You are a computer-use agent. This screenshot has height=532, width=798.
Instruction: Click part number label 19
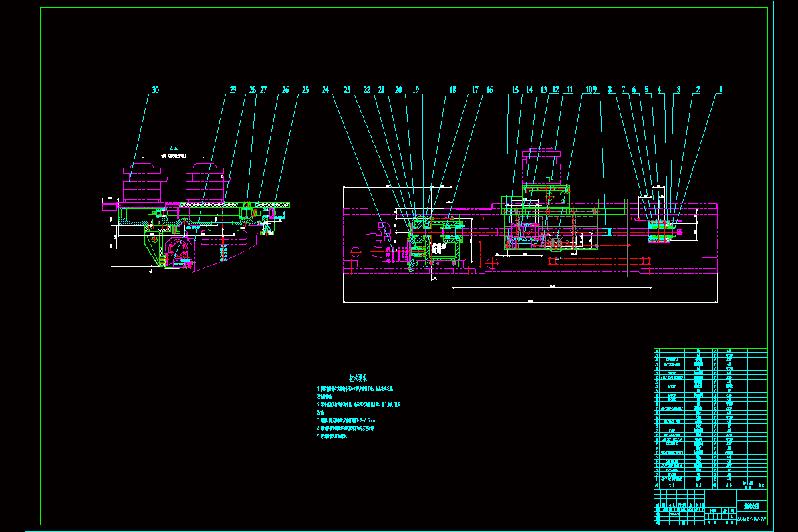pyautogui.click(x=416, y=89)
